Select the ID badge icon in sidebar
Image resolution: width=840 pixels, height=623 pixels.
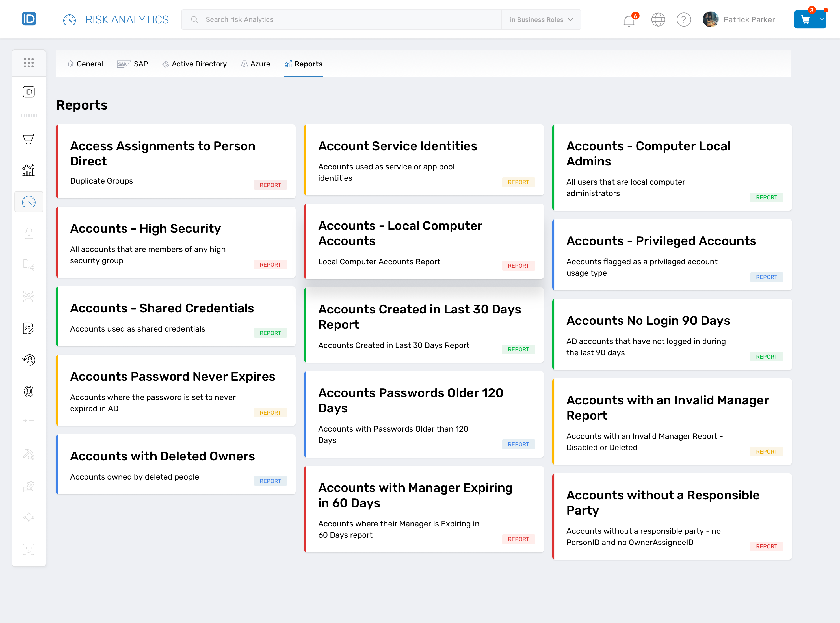29,92
